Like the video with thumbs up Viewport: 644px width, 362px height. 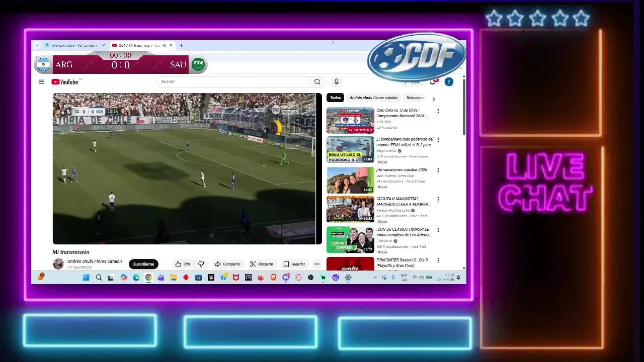[183, 264]
